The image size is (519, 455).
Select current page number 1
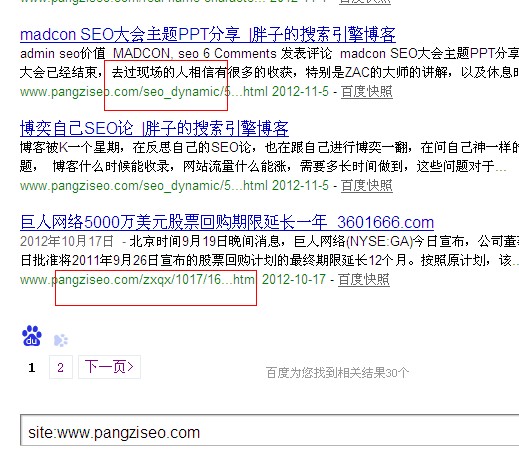click(32, 368)
